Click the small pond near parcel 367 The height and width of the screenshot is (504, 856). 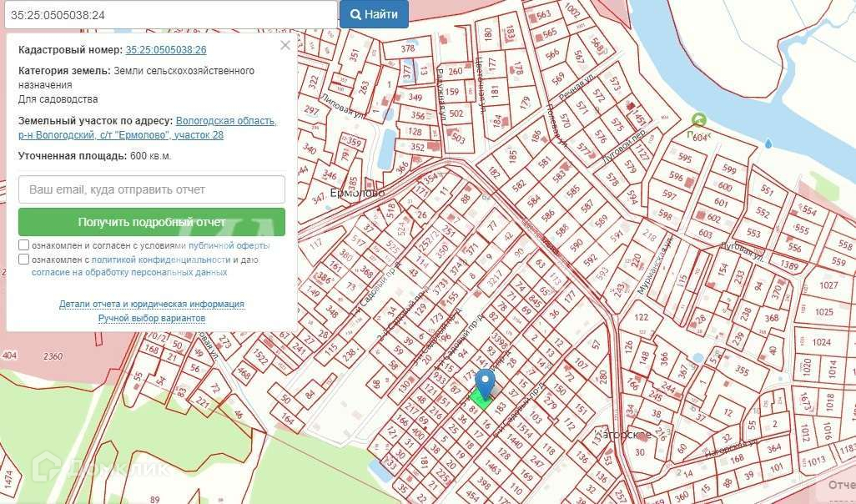(x=697, y=358)
